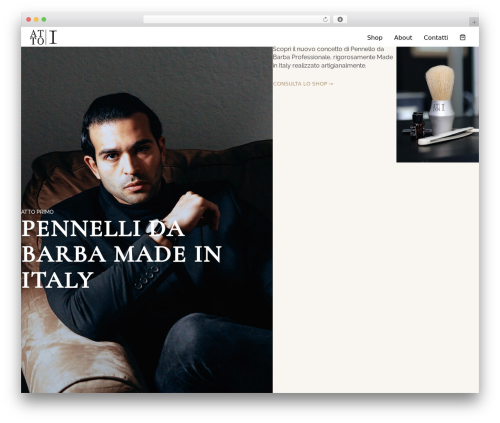Open the Shop menu item
The width and height of the screenshot is (500, 423).
[375, 37]
